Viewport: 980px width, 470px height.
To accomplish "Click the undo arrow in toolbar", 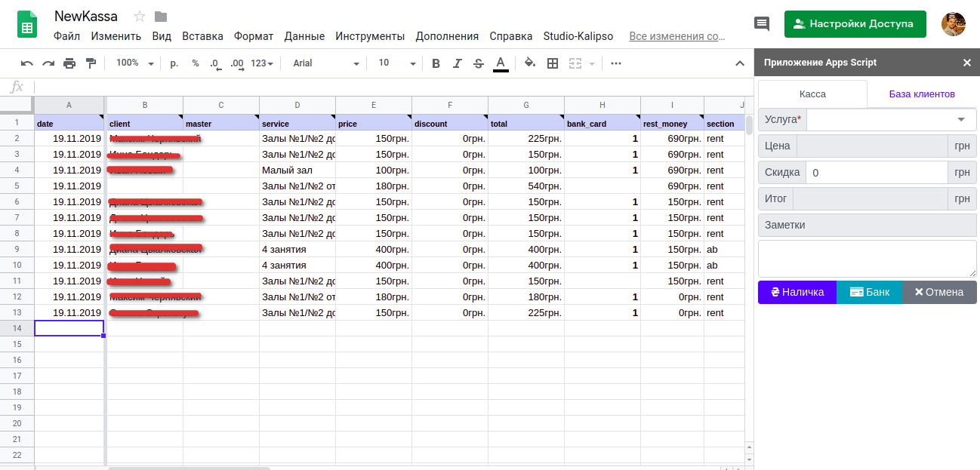I will click(x=27, y=63).
